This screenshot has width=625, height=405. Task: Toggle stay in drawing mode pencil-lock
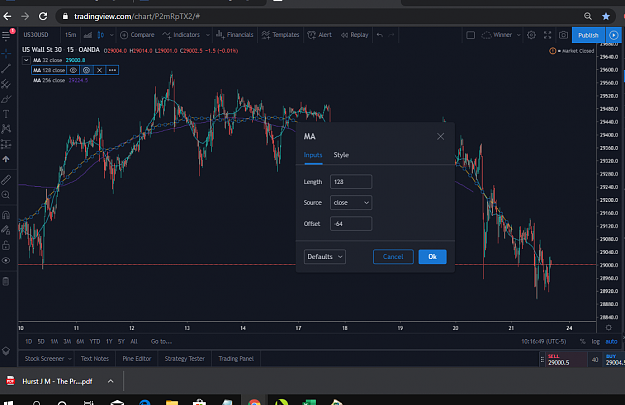pyautogui.click(x=6, y=230)
